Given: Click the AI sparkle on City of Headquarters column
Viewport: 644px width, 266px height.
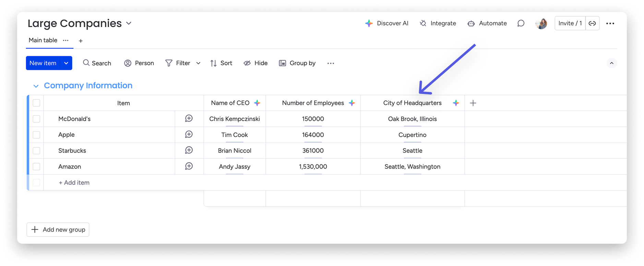Looking at the screenshot, I should [x=456, y=103].
